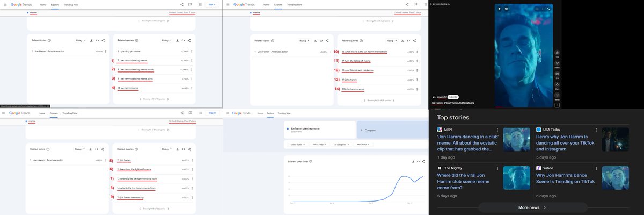The height and width of the screenshot is (215, 644).
Task: Open the 'Past 30 days' time range dropdown
Action: [318, 145]
